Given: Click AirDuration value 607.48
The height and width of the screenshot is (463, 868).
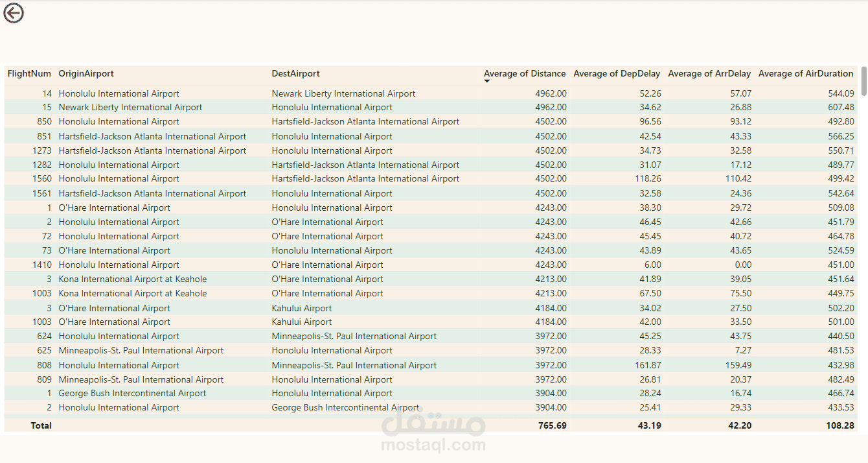Looking at the screenshot, I should (x=841, y=108).
